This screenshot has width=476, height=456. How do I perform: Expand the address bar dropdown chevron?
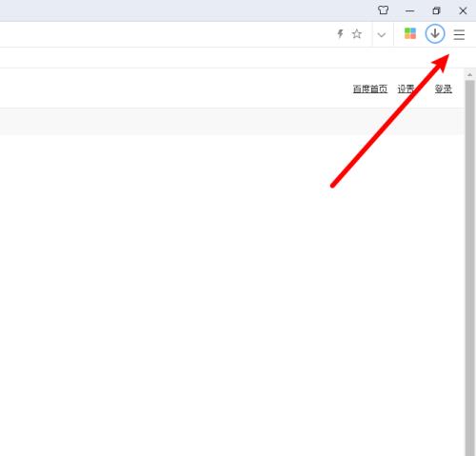tap(382, 34)
